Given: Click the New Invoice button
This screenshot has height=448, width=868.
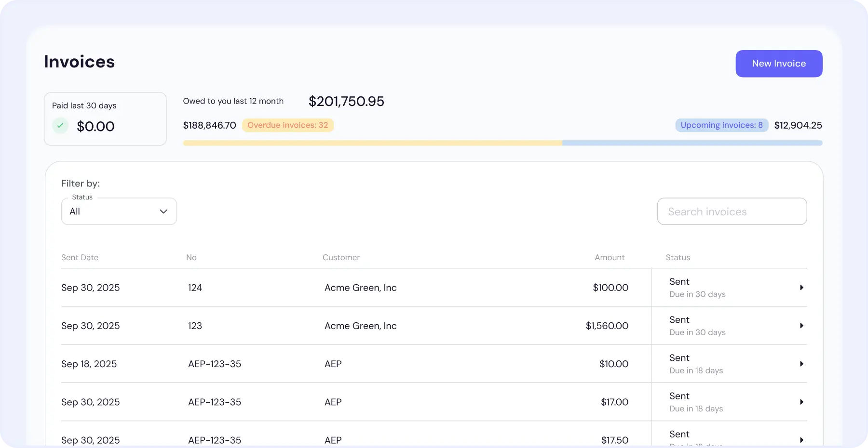Looking at the screenshot, I should [x=778, y=63].
